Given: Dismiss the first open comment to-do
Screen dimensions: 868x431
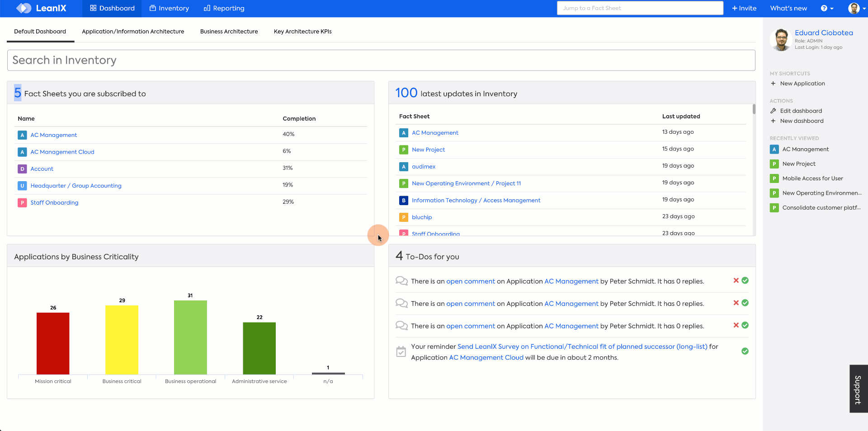Looking at the screenshot, I should pyautogui.click(x=736, y=281).
